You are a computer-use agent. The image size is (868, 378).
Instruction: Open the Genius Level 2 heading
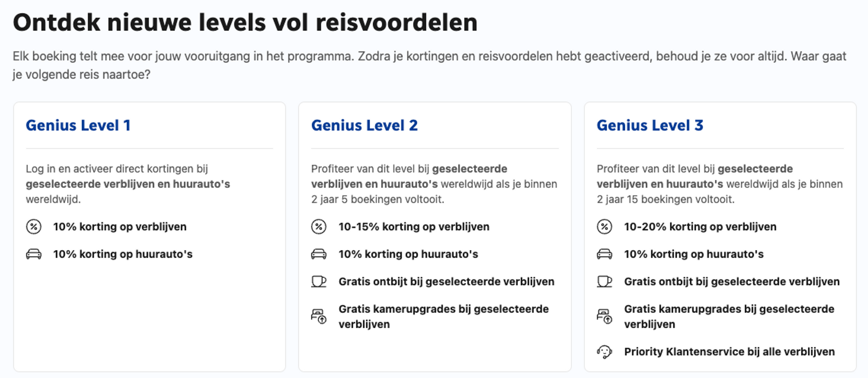click(364, 125)
